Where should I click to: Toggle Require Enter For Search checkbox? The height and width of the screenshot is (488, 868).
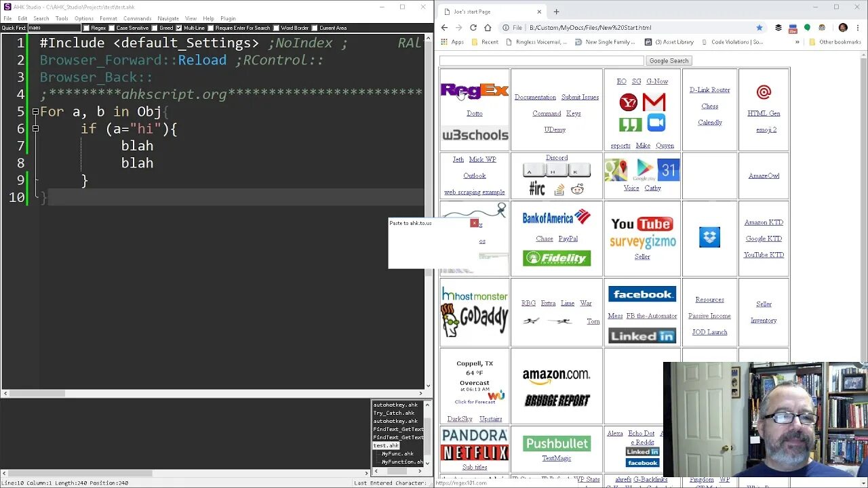click(210, 28)
